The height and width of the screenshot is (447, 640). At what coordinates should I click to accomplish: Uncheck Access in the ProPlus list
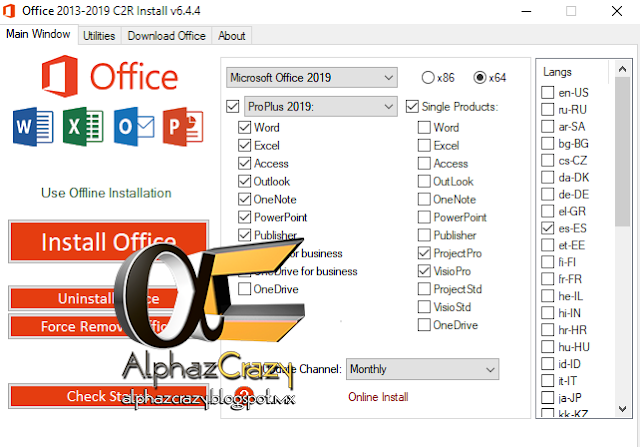[244, 163]
